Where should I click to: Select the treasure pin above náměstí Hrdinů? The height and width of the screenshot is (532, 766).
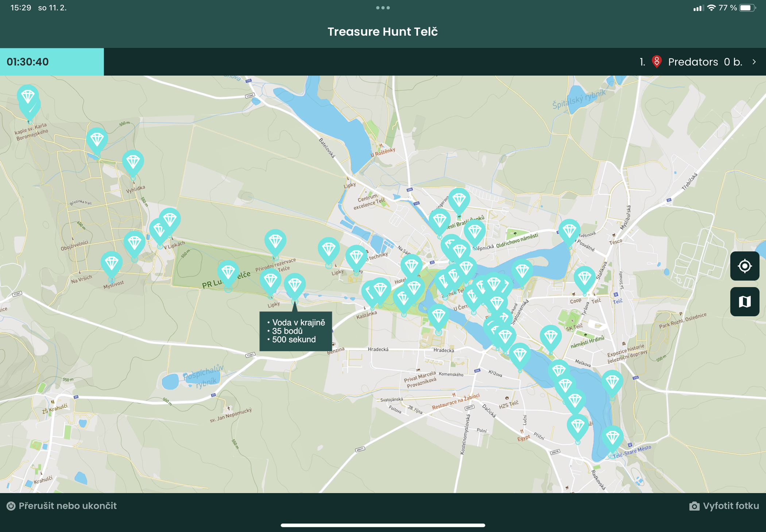[x=550, y=338]
